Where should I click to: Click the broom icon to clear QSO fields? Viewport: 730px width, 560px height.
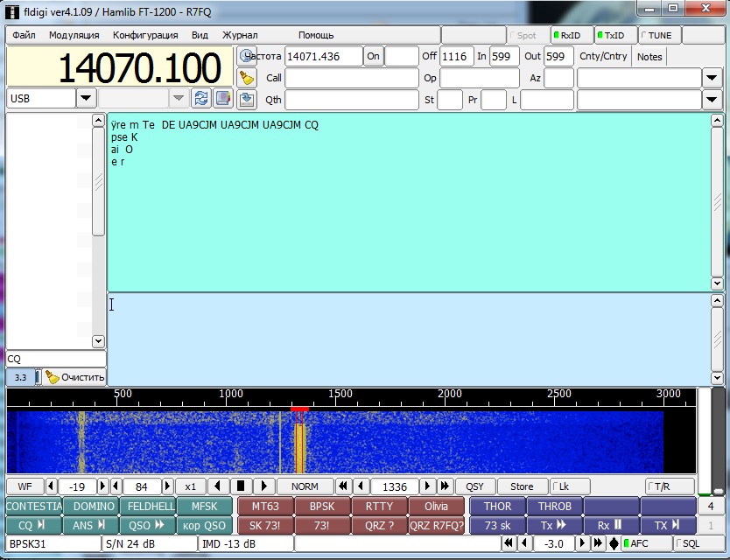(x=247, y=78)
